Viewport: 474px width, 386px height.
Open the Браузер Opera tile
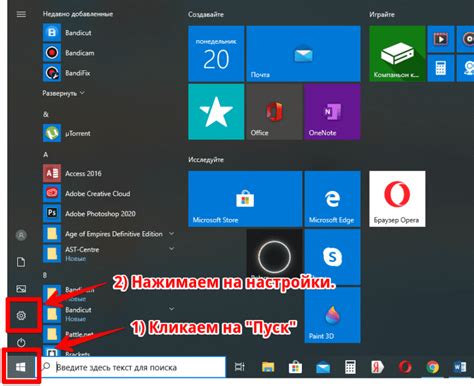(397, 199)
